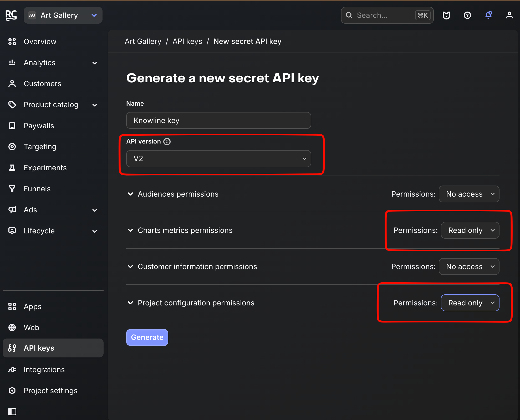Click the RevenueCat RC logo
Image resolution: width=520 pixels, height=420 pixels.
coord(11,15)
